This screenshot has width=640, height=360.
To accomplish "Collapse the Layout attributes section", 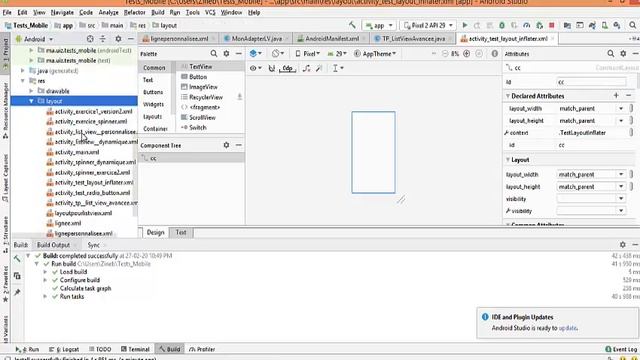I will coord(508,160).
